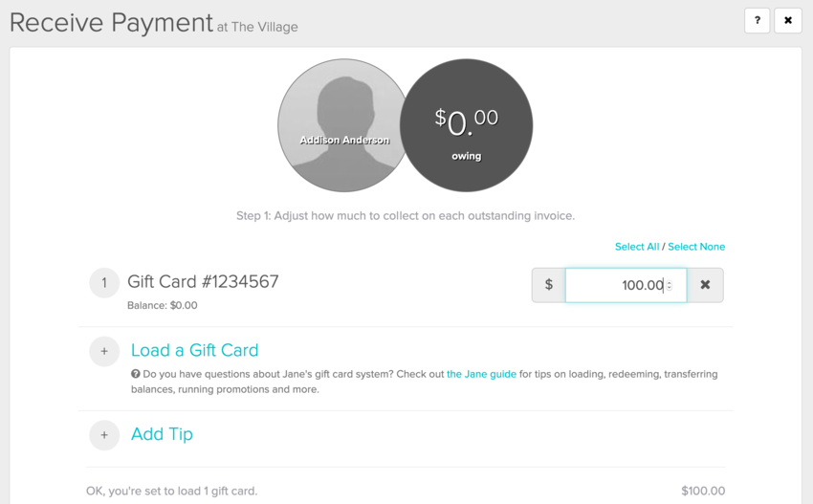This screenshot has width=813, height=504.
Task: Expand the Add Tip option
Action: pos(162,434)
